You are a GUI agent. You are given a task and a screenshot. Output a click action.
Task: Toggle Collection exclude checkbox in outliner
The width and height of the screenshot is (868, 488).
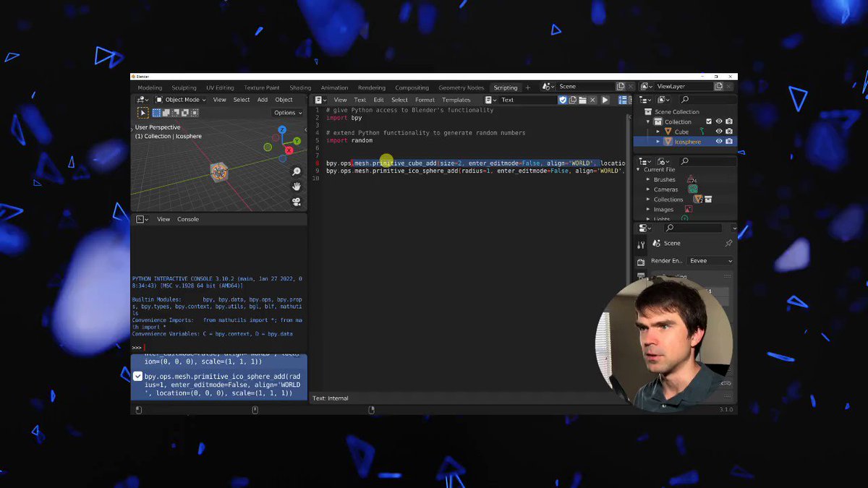(709, 121)
